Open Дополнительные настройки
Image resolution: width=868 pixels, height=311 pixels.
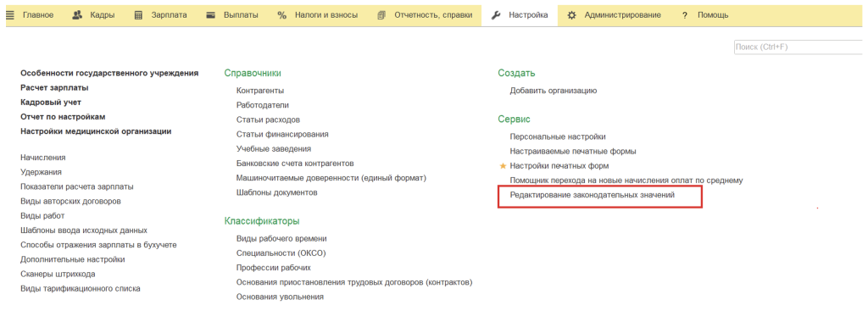tap(73, 259)
